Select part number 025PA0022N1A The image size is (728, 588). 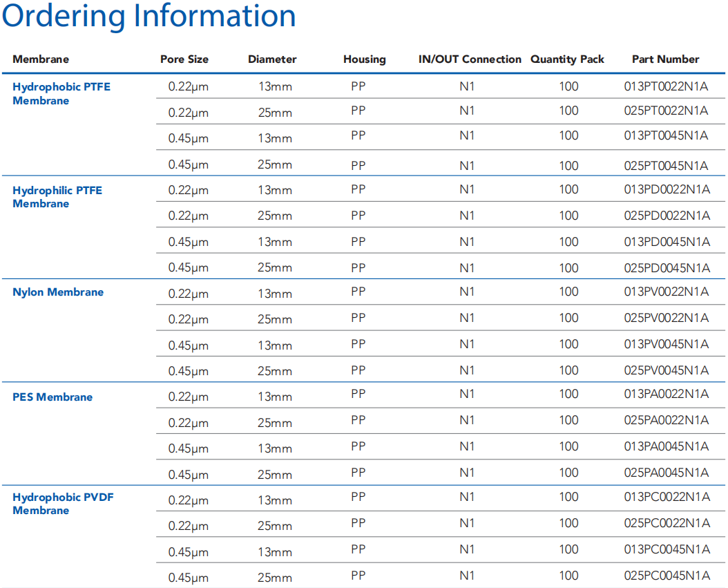667,420
